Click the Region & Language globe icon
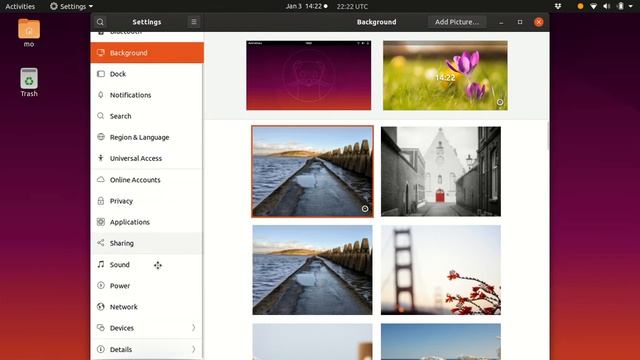 coord(101,137)
